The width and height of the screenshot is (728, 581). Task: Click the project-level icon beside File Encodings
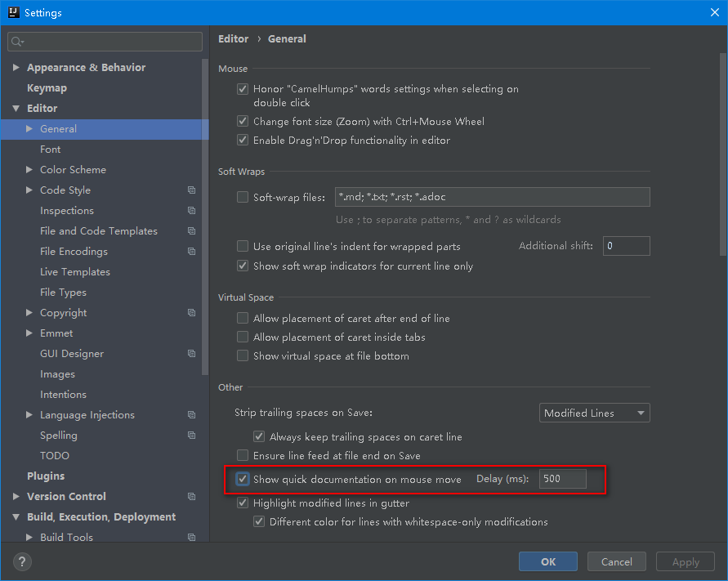click(x=191, y=251)
